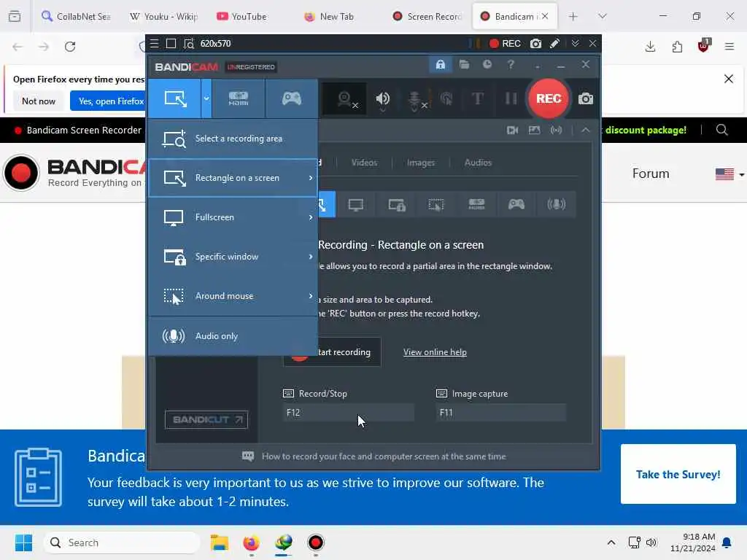
Task: Open the BANDICUT button
Action: click(x=206, y=419)
